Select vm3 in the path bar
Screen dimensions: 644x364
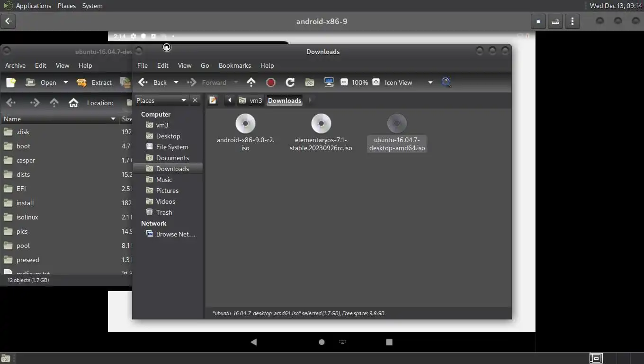(250, 100)
